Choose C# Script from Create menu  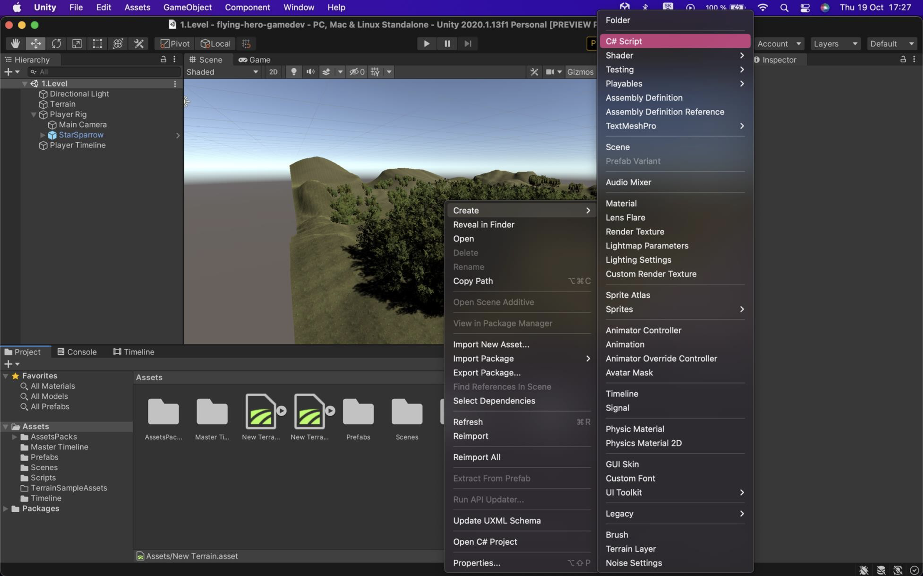(676, 41)
